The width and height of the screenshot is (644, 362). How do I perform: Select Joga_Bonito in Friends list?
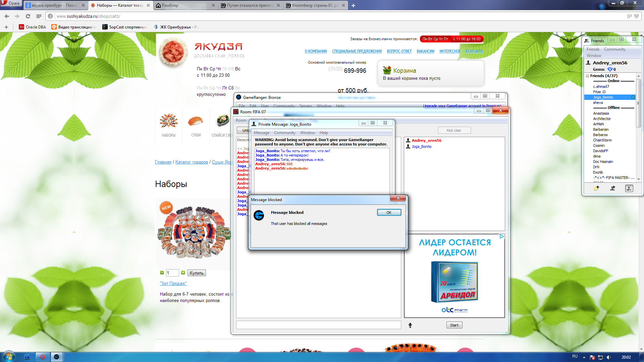(609, 97)
